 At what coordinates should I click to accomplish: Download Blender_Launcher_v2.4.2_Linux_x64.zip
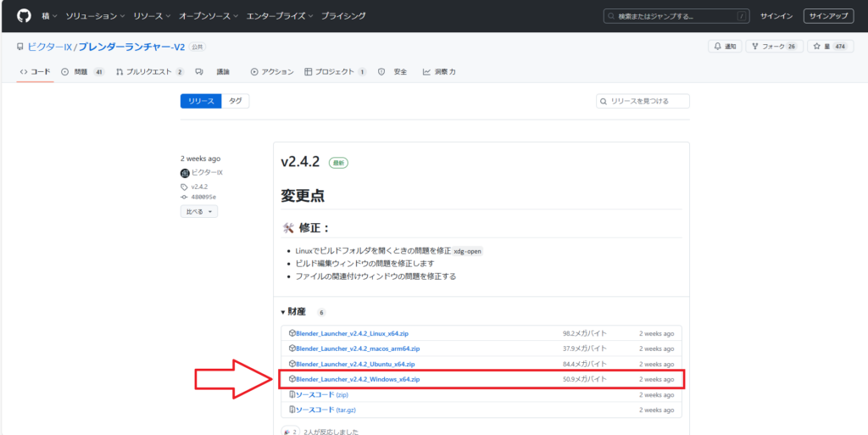pyautogui.click(x=352, y=333)
